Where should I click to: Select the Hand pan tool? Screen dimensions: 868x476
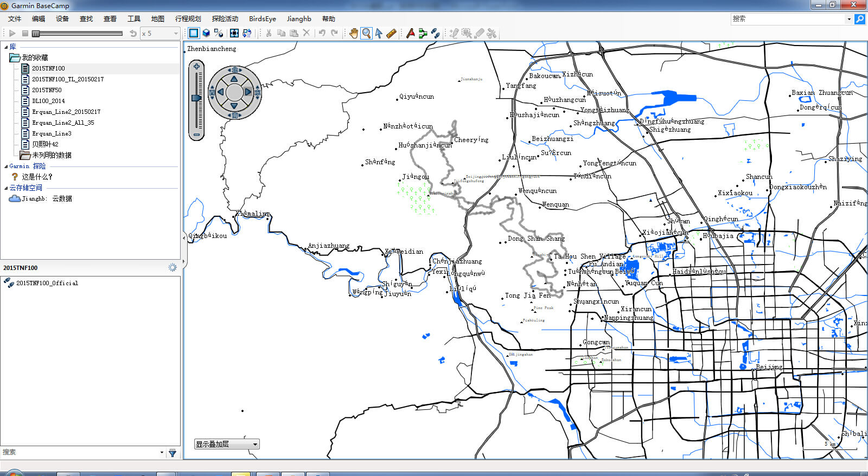354,33
